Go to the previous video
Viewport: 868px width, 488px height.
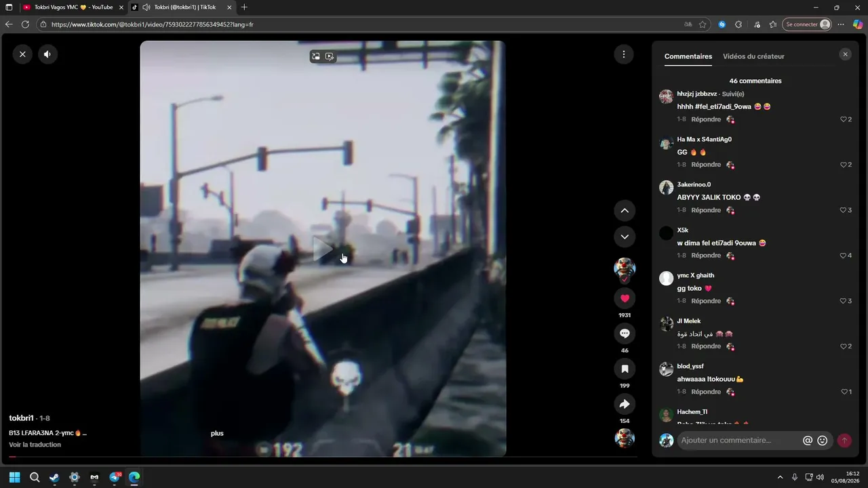pyautogui.click(x=625, y=211)
